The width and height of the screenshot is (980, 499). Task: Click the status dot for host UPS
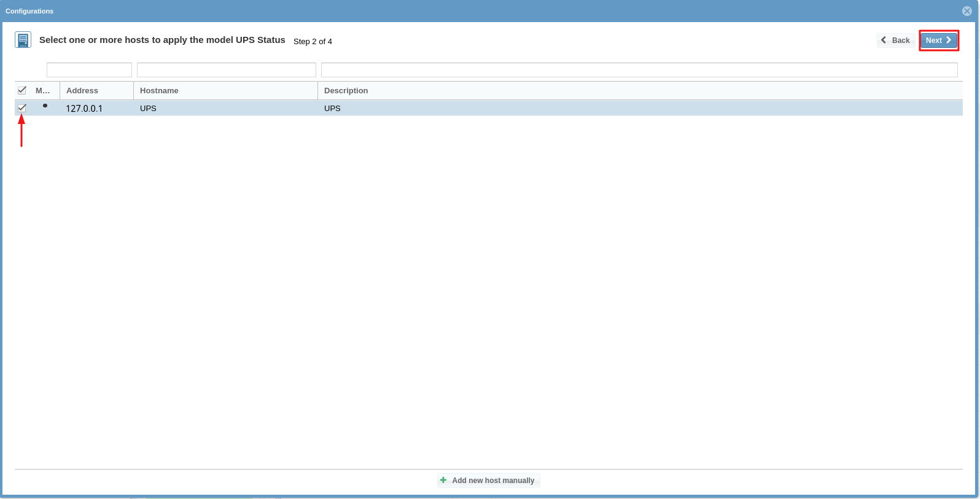[45, 106]
